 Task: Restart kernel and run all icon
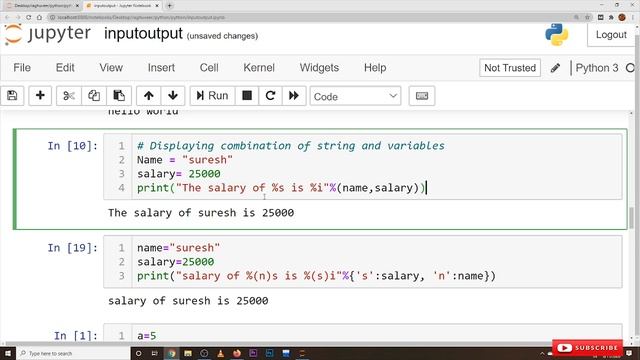click(x=294, y=96)
